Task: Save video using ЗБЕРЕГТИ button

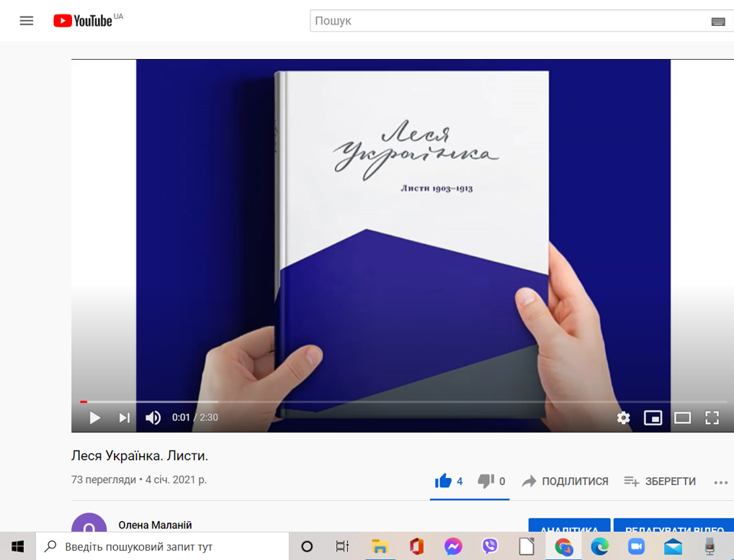Action: pos(660,481)
